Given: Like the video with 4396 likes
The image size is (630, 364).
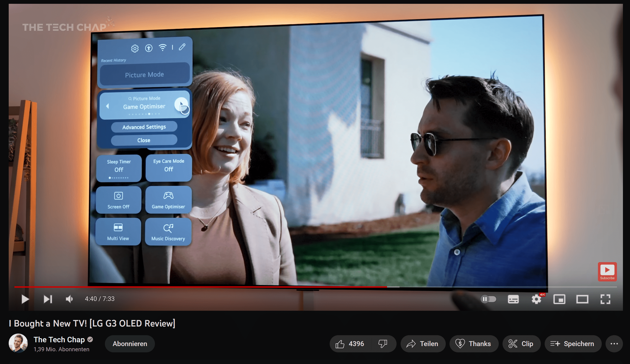Looking at the screenshot, I should [x=350, y=344].
